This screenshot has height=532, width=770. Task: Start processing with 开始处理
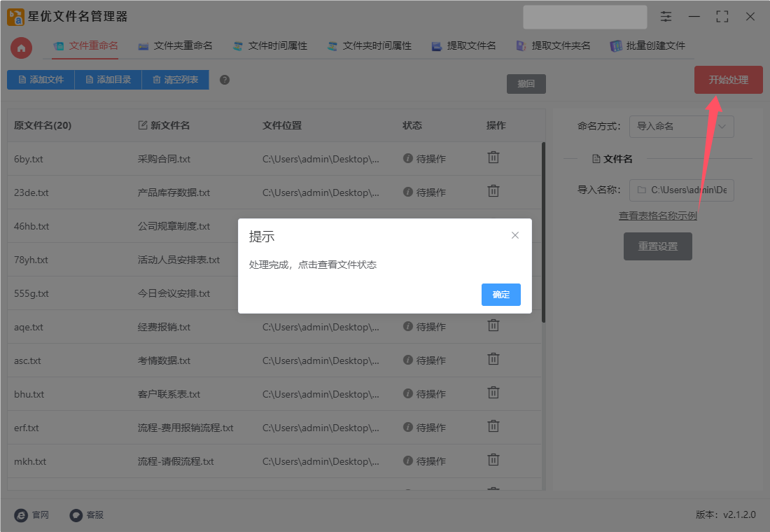coord(728,80)
